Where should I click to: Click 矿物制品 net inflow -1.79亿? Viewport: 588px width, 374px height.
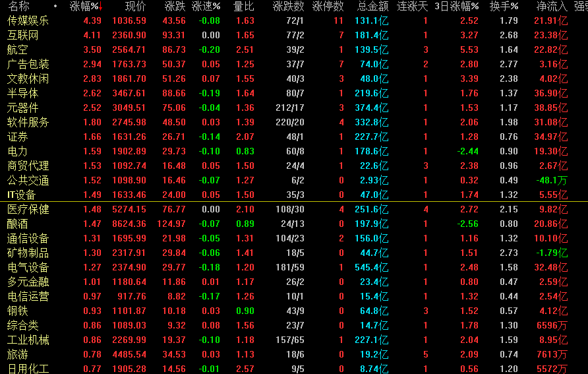552,253
